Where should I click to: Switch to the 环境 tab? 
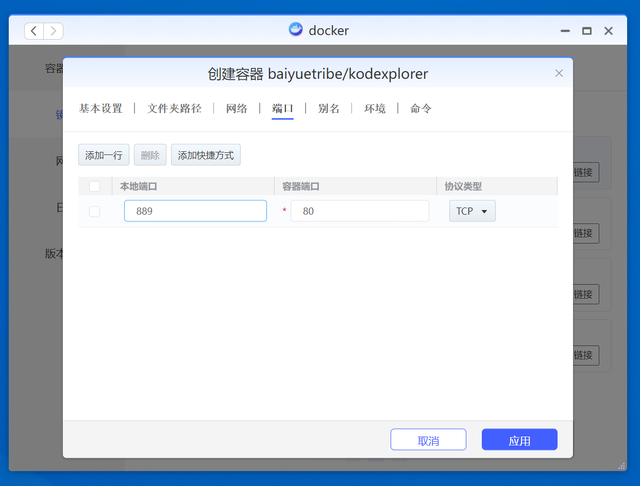coord(375,109)
